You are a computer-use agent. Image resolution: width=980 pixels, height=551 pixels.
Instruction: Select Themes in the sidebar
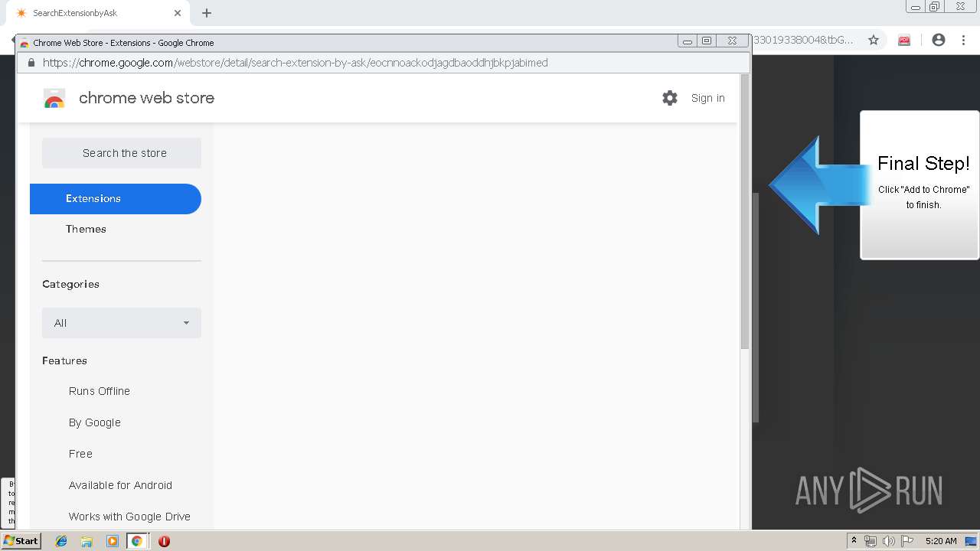[86, 229]
